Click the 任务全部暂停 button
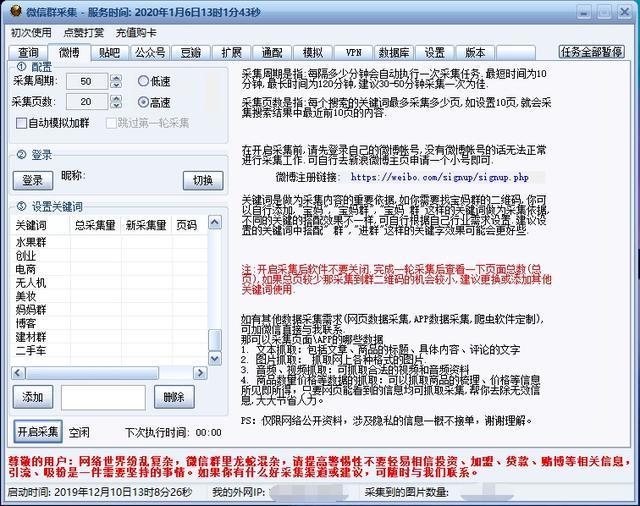 click(x=591, y=52)
